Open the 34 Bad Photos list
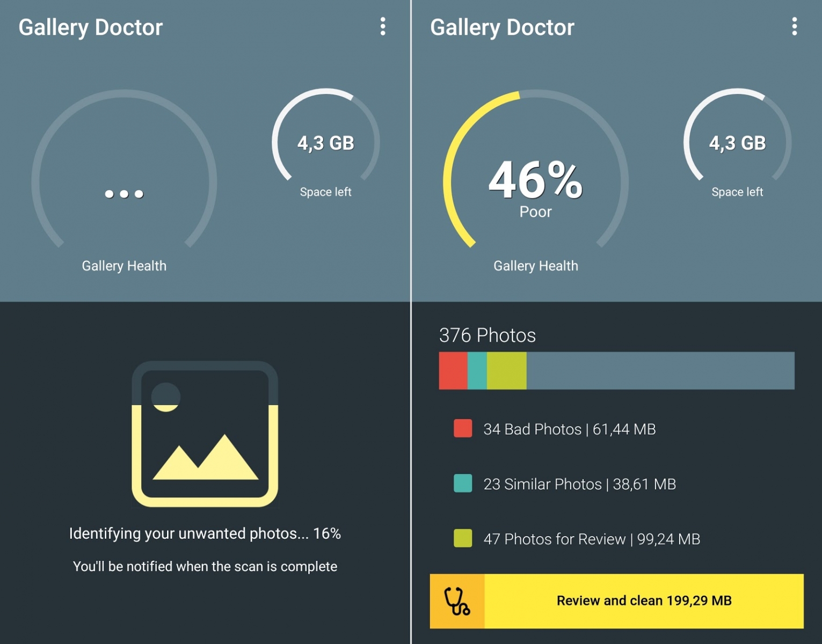The image size is (822, 644). (x=569, y=429)
